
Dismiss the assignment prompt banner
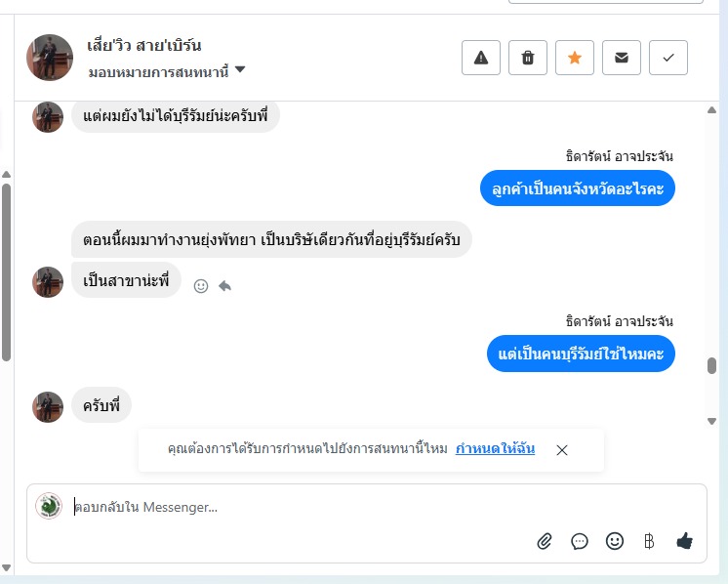coord(562,450)
